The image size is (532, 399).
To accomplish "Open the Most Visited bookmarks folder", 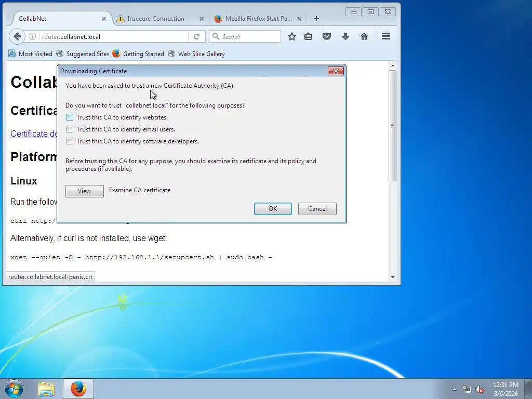I will coord(30,54).
